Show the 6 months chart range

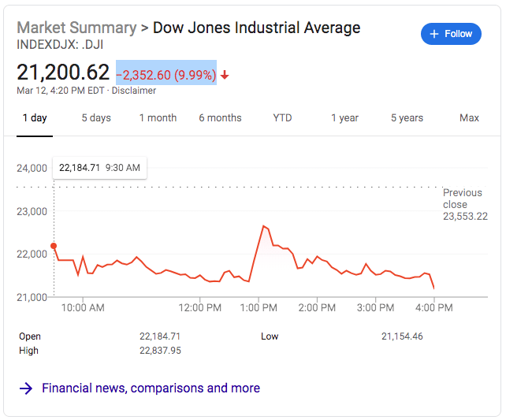(x=220, y=118)
